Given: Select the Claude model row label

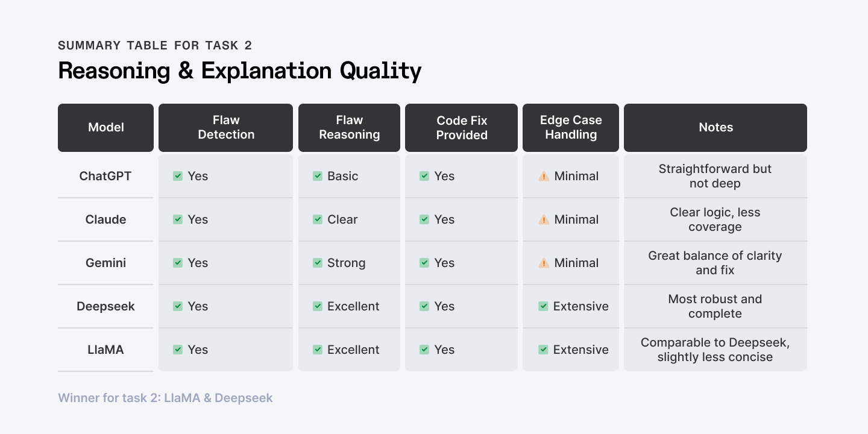Looking at the screenshot, I should pyautogui.click(x=105, y=219).
